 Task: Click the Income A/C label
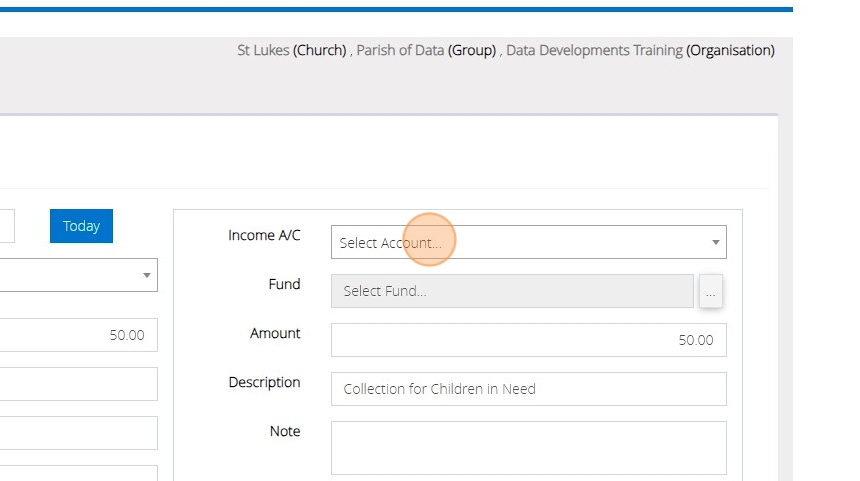tap(264, 236)
